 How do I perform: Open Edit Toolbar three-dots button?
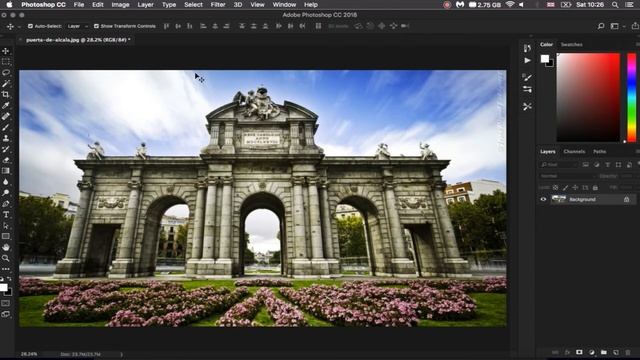6,269
